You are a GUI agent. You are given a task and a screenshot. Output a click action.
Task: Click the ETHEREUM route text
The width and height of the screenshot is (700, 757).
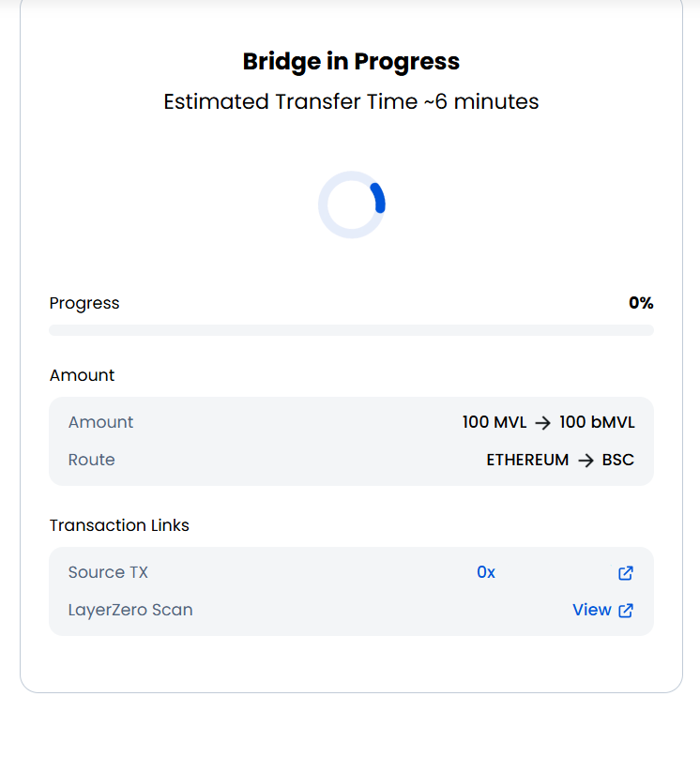tap(527, 460)
